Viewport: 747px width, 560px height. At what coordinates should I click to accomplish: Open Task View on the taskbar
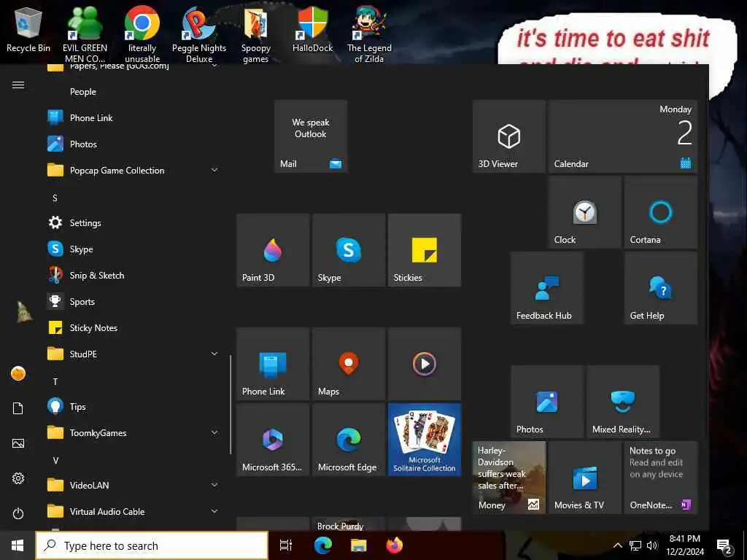(286, 545)
